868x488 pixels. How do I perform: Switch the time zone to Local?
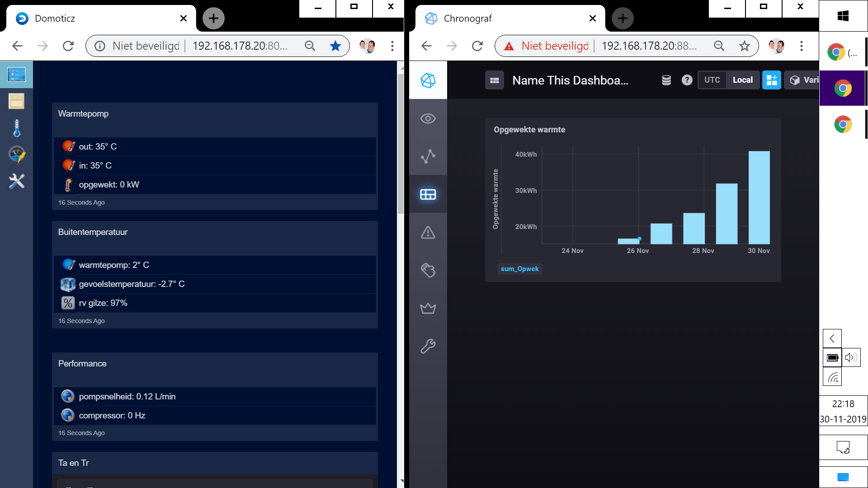coord(742,80)
